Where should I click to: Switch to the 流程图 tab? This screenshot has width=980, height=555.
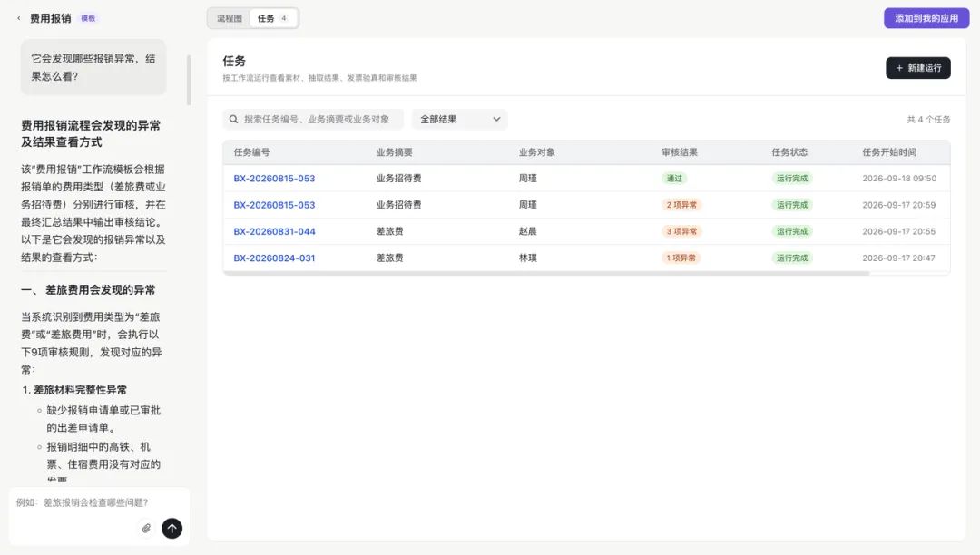[230, 18]
